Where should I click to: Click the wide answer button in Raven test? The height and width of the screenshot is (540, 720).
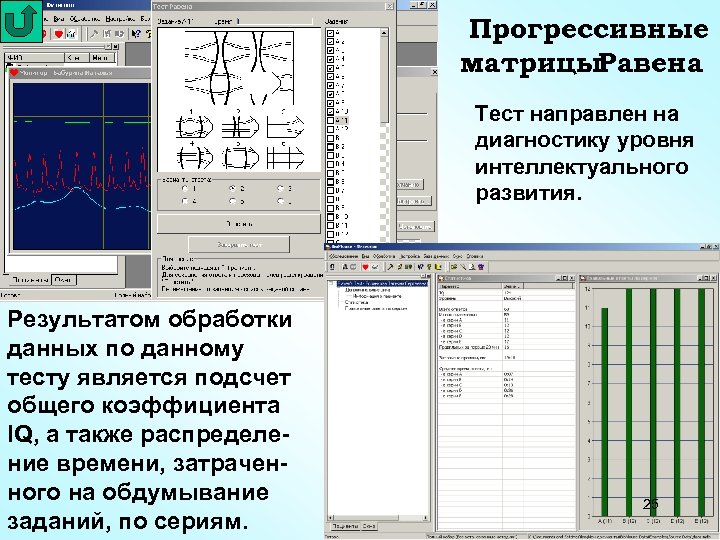click(239, 224)
